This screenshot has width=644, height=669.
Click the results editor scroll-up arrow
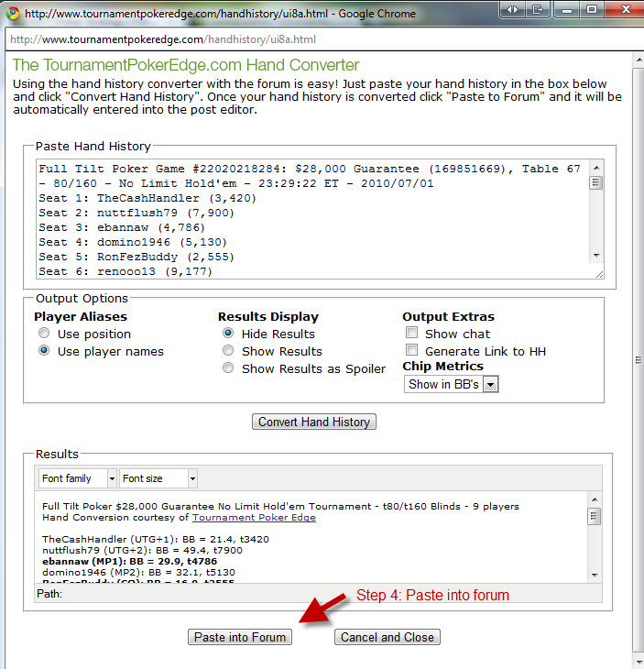(x=595, y=499)
